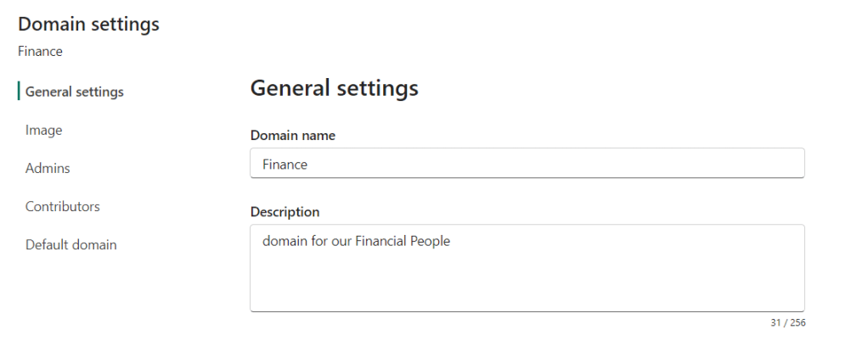Place cursor on Finance text in name field
Image resolution: width=868 pixels, height=352 pixels.
click(285, 165)
